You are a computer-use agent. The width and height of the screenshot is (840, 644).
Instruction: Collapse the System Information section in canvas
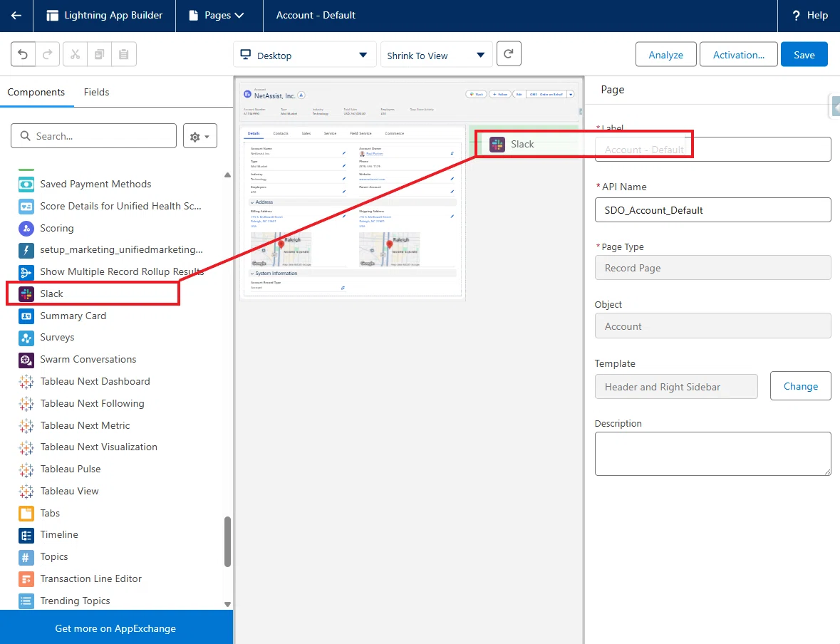(252, 274)
